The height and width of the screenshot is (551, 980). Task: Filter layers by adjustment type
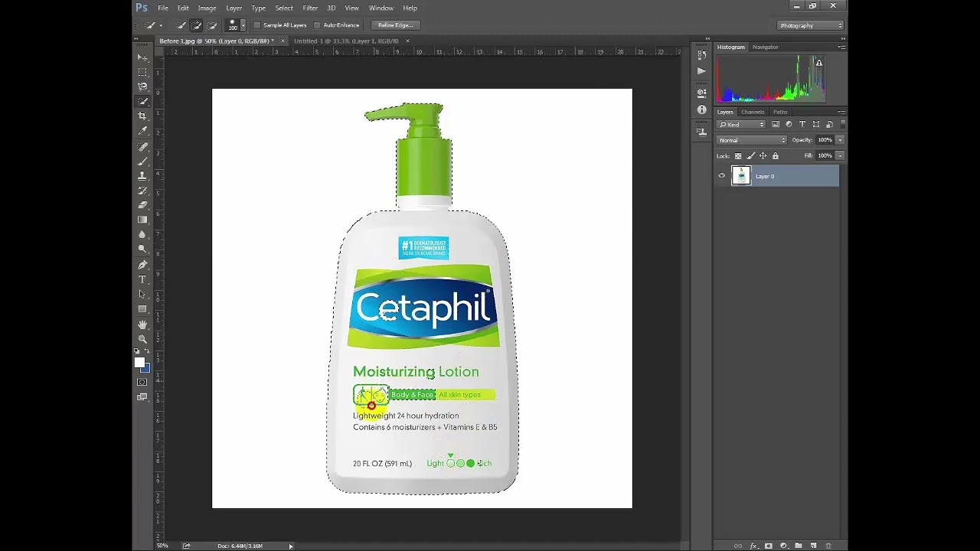pos(789,125)
